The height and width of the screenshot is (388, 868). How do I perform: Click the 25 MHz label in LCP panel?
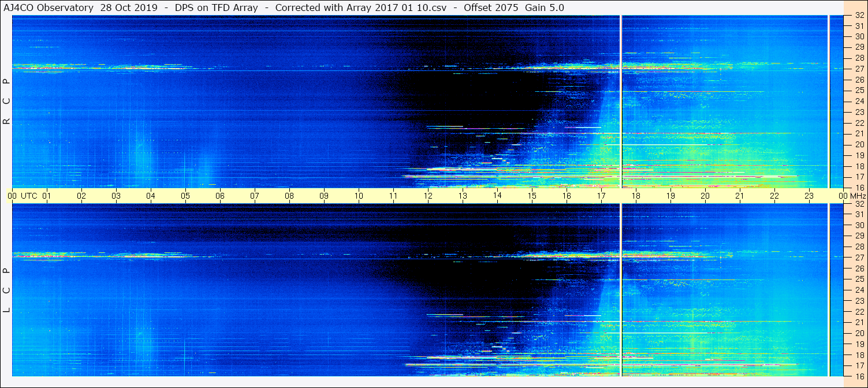[x=859, y=279]
